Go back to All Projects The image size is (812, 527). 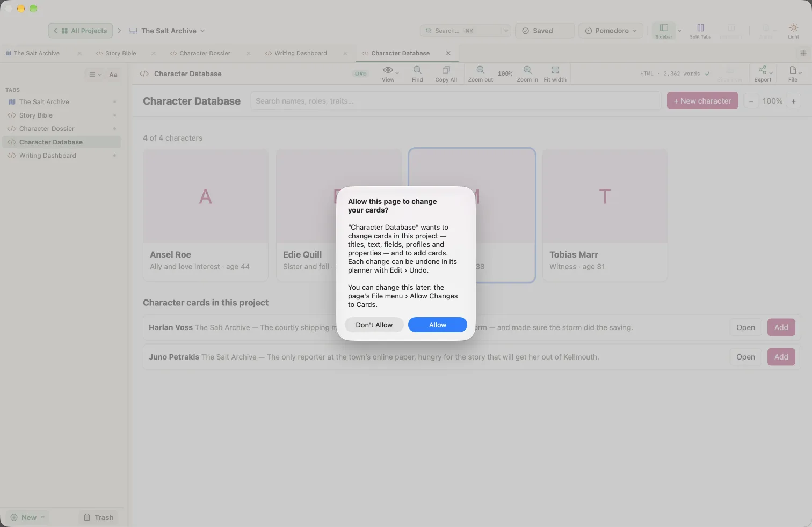coord(81,31)
